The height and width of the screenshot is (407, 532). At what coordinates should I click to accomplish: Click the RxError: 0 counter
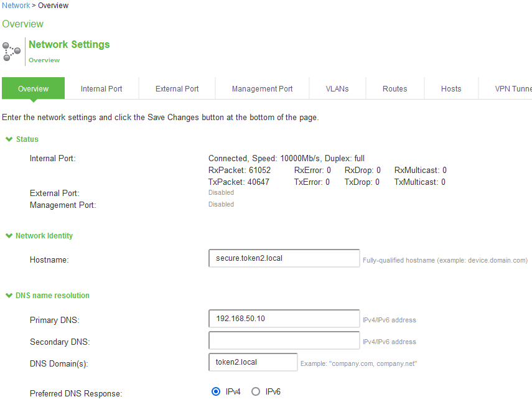312,170
